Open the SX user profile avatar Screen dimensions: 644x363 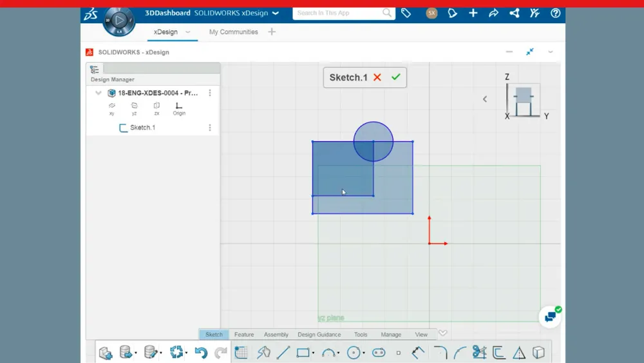pyautogui.click(x=431, y=13)
